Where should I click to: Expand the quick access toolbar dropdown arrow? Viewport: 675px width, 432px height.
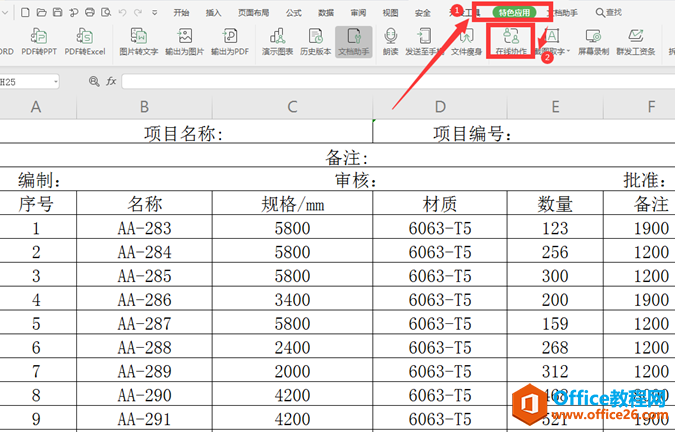156,13
